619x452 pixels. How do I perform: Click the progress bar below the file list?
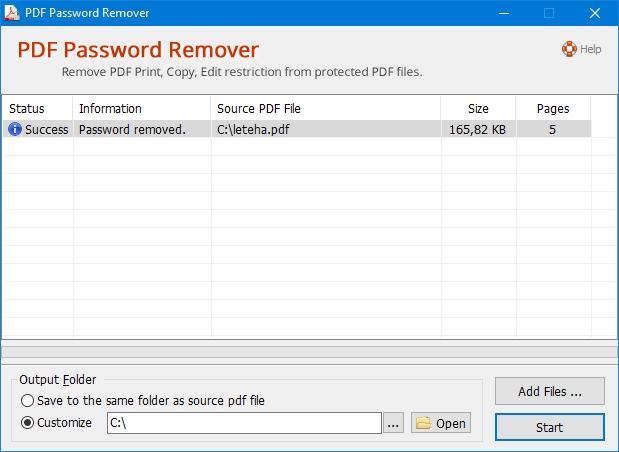pos(309,351)
